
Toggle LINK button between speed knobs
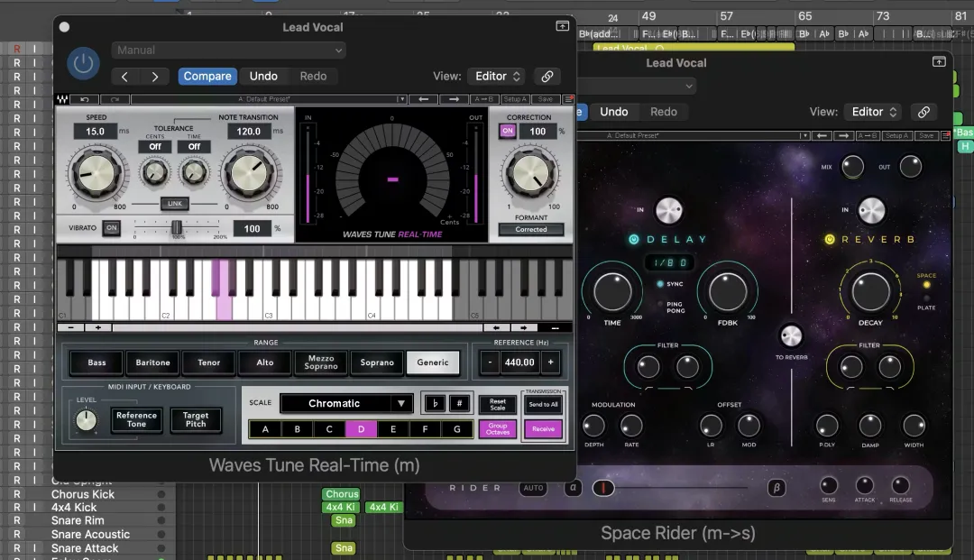click(x=175, y=204)
